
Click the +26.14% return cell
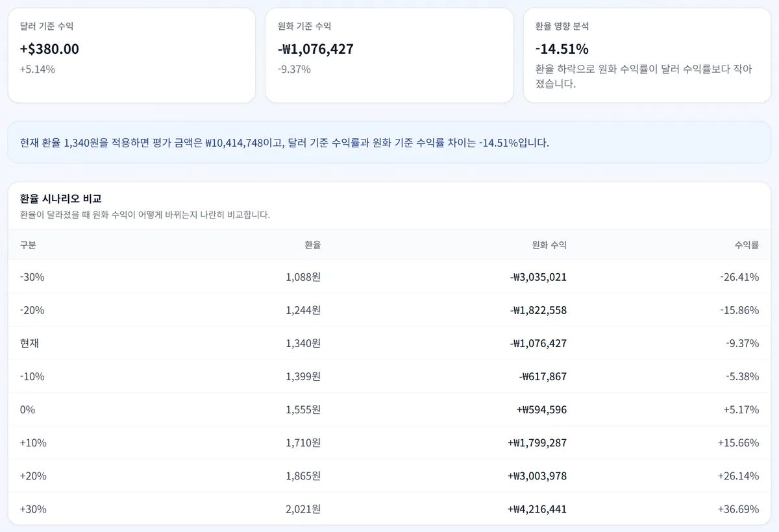coord(738,476)
